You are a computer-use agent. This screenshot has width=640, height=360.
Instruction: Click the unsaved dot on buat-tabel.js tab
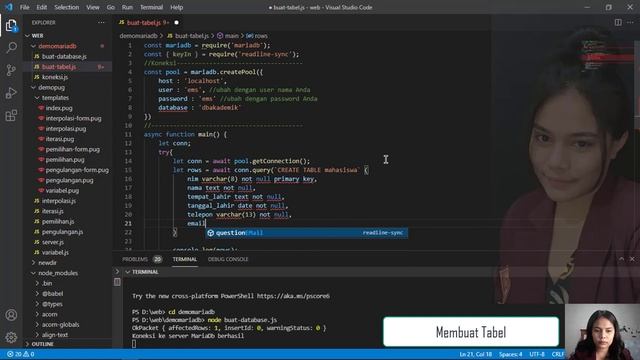176,23
